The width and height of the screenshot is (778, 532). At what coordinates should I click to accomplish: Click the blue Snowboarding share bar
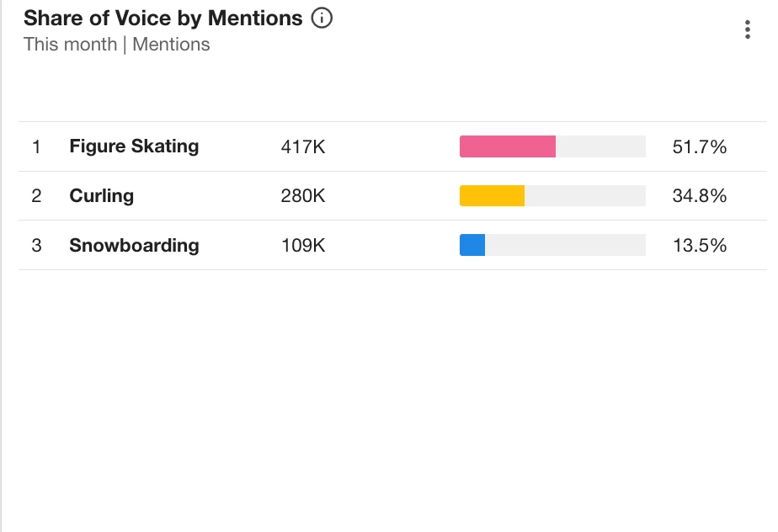tap(472, 245)
